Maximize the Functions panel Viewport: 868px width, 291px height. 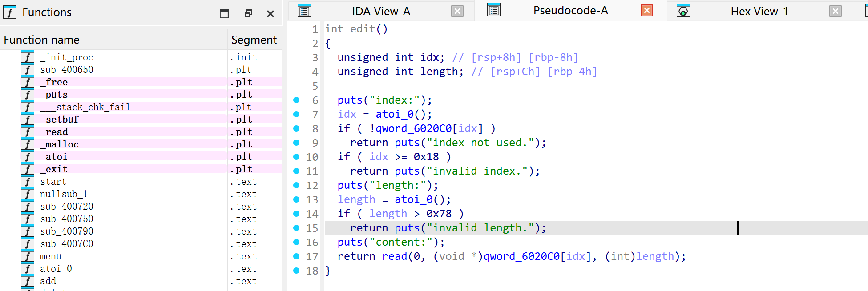pyautogui.click(x=224, y=14)
